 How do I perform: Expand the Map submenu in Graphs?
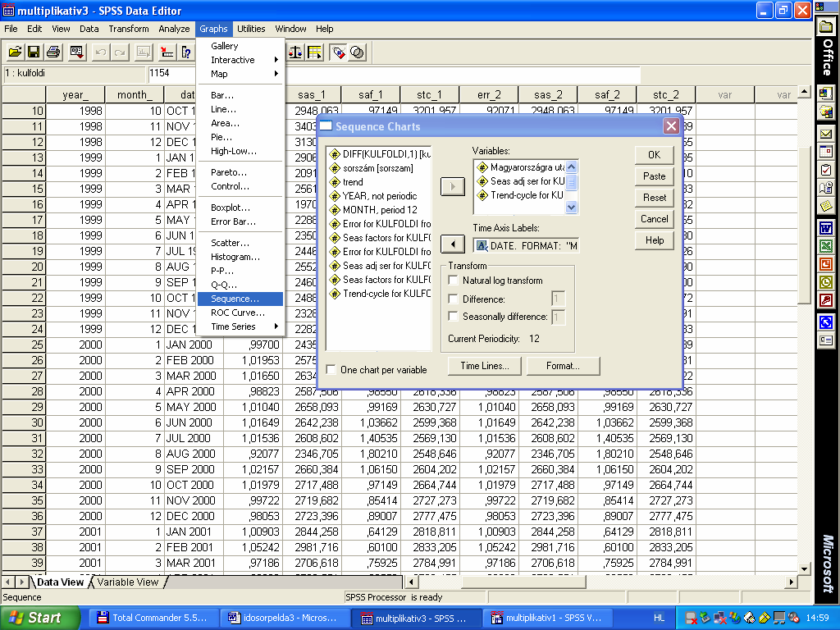276,73
